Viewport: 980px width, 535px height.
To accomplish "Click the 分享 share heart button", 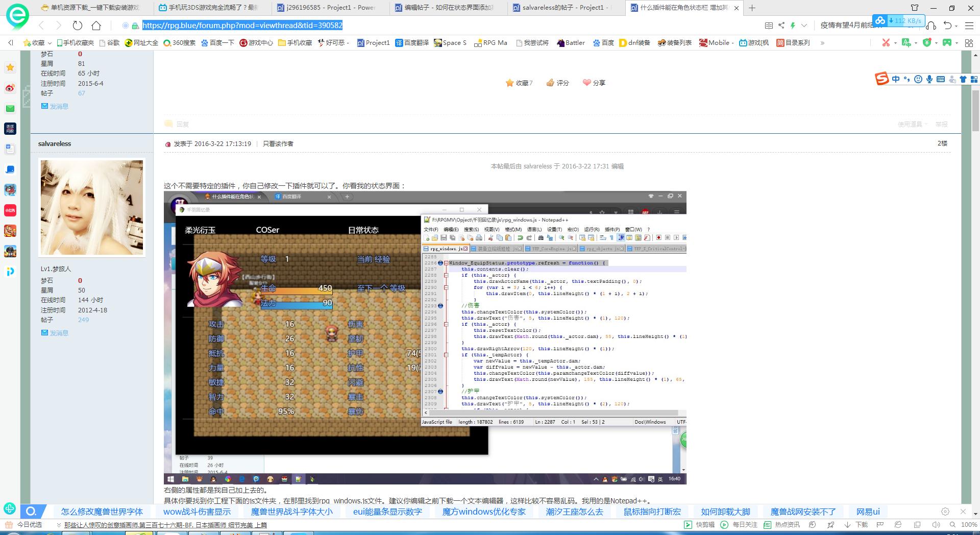I will pos(594,83).
